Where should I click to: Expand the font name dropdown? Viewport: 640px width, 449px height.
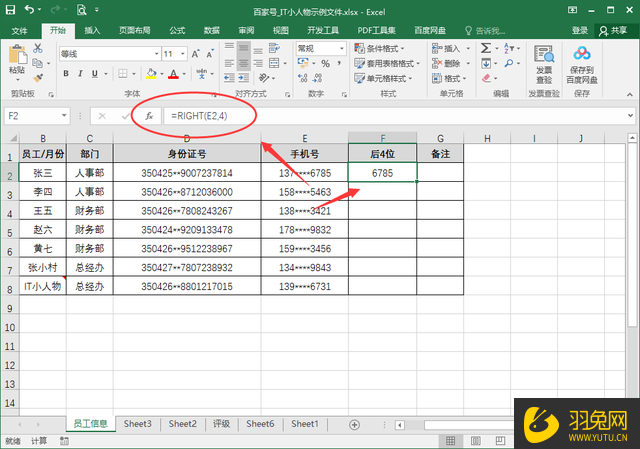[x=156, y=54]
